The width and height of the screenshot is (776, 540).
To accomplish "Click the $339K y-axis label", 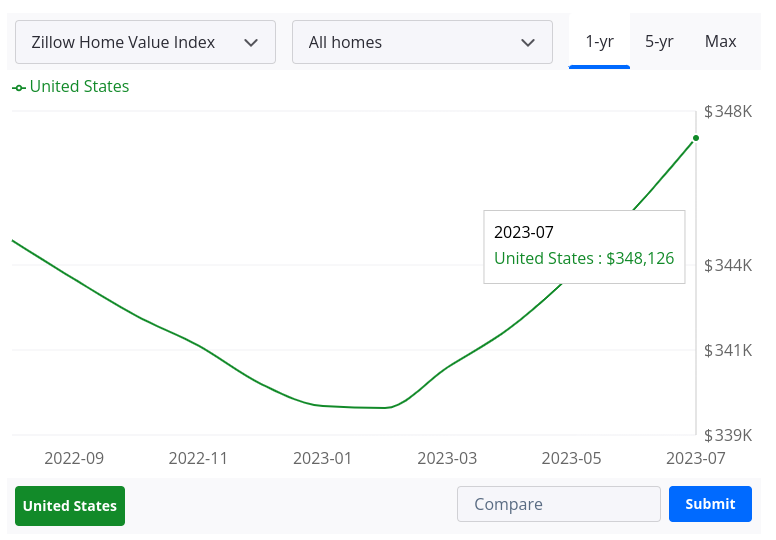I will tap(728, 435).
